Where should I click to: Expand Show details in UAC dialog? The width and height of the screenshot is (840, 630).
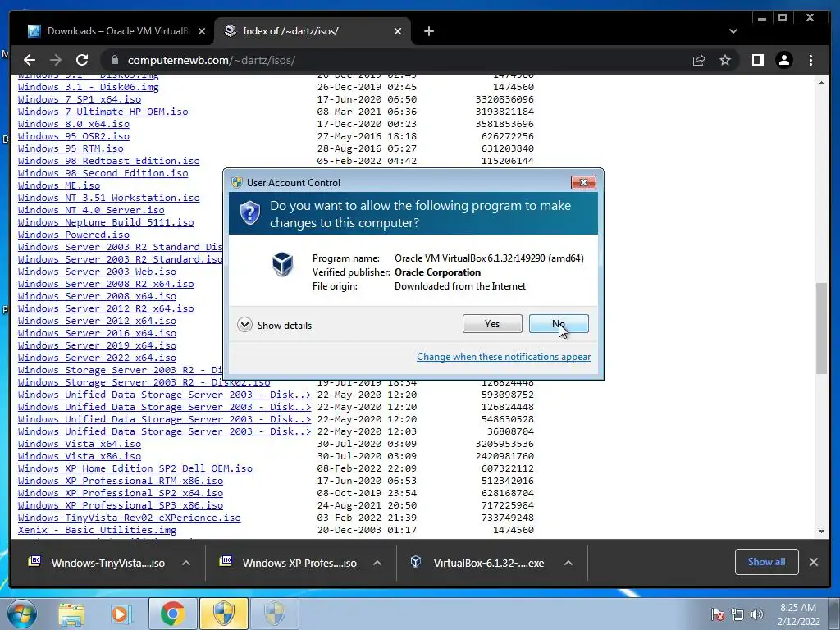274,325
